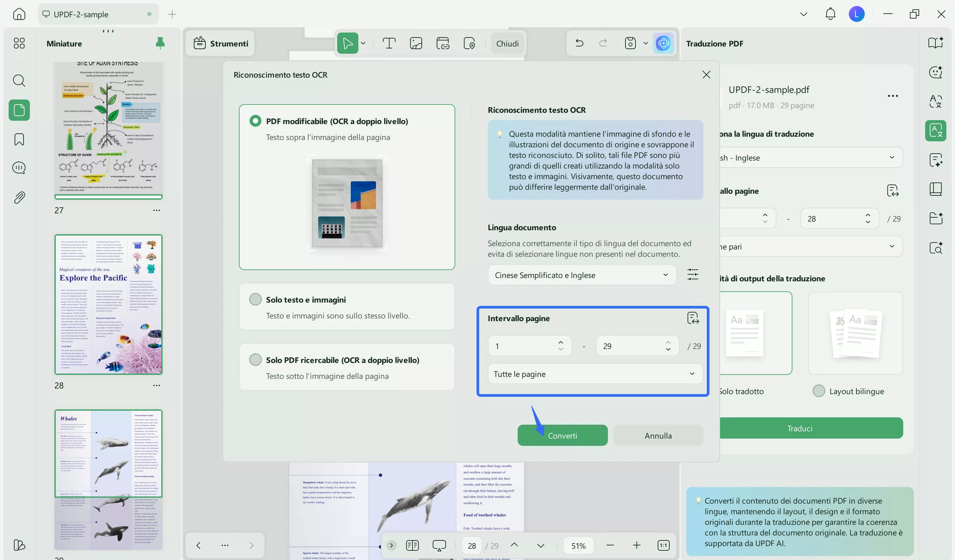Select the Text tool in the toolbar
The width and height of the screenshot is (955, 560).
(389, 43)
